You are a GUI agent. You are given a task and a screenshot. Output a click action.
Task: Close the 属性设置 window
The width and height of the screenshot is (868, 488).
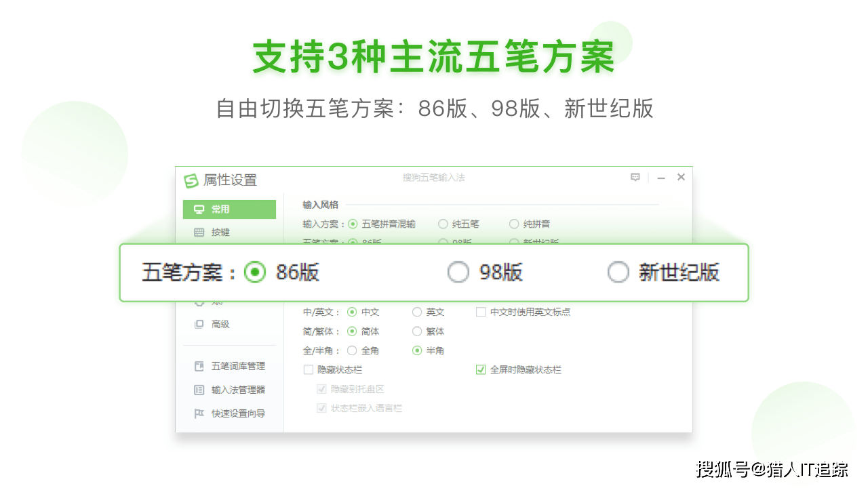coord(681,177)
